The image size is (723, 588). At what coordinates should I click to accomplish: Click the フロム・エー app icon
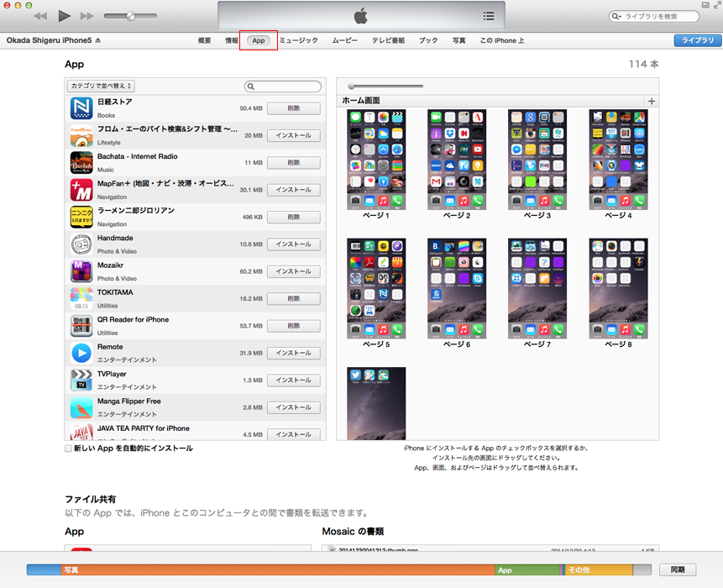coord(81,135)
